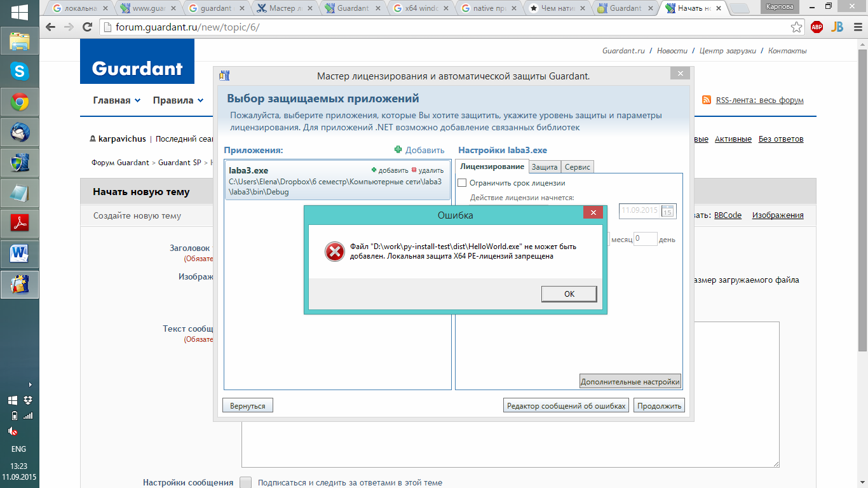Screen dimensions: 868x488
Task: Click the red error icon in the dialog
Action: tap(334, 252)
